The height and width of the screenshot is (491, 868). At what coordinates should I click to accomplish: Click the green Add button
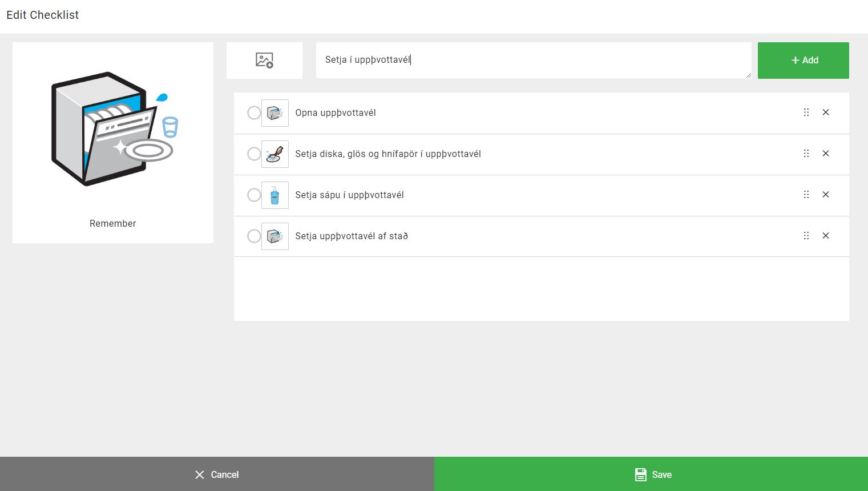(803, 61)
